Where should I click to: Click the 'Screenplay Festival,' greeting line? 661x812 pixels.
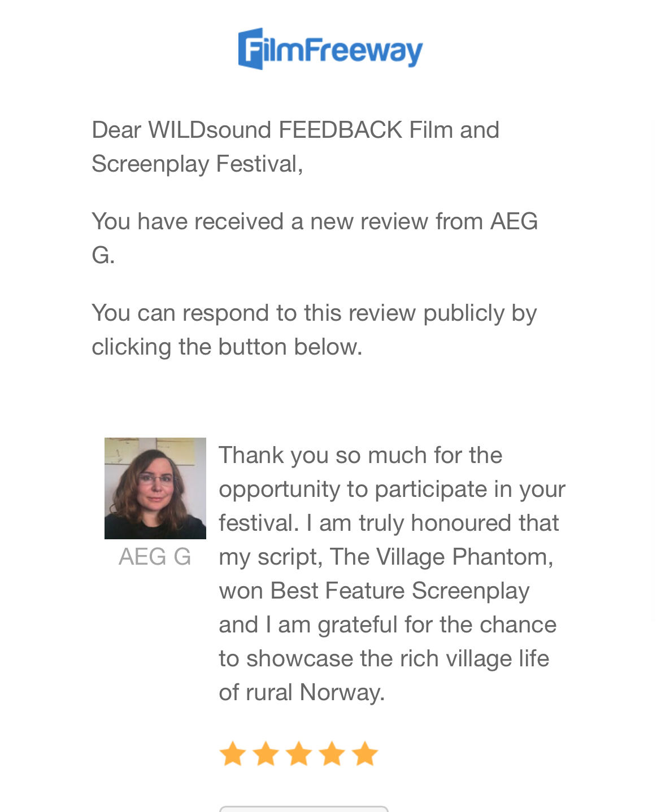(197, 164)
